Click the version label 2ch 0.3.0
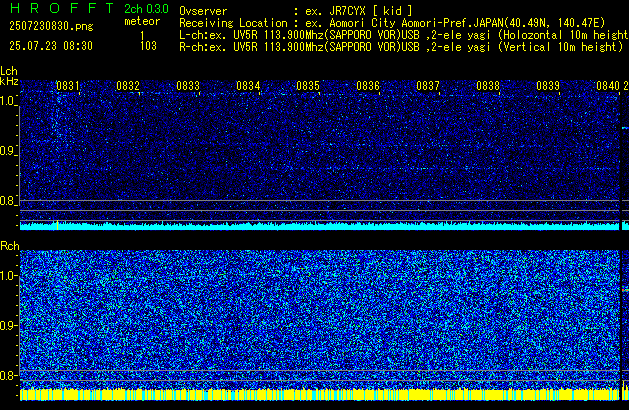629x410 pixels. 146,9
